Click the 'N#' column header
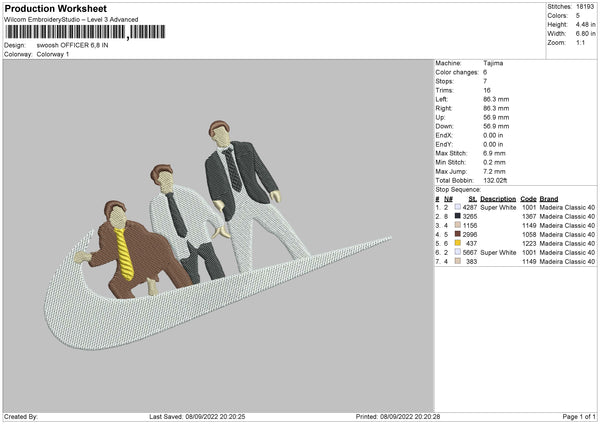This screenshot has height=424, width=600. point(448,199)
